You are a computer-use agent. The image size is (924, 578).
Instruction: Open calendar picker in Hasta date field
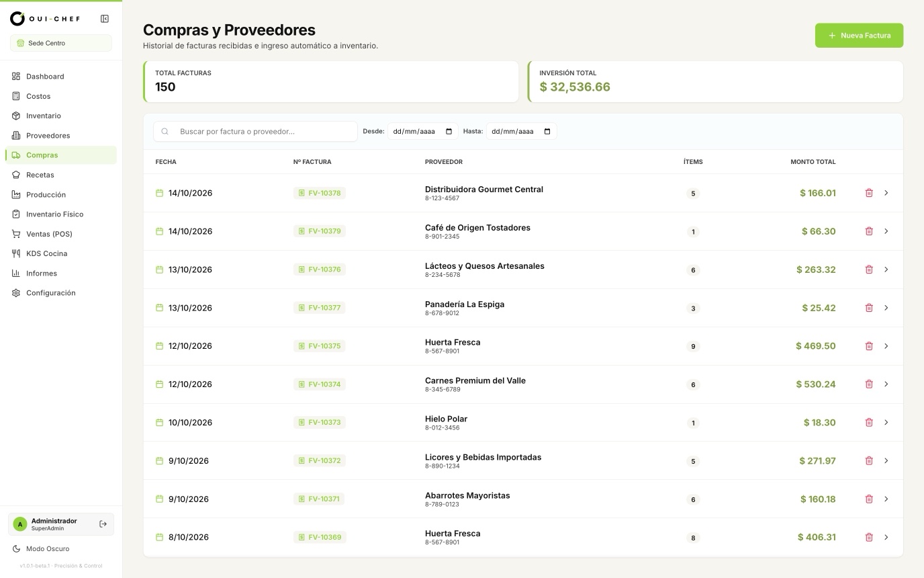pyautogui.click(x=547, y=132)
